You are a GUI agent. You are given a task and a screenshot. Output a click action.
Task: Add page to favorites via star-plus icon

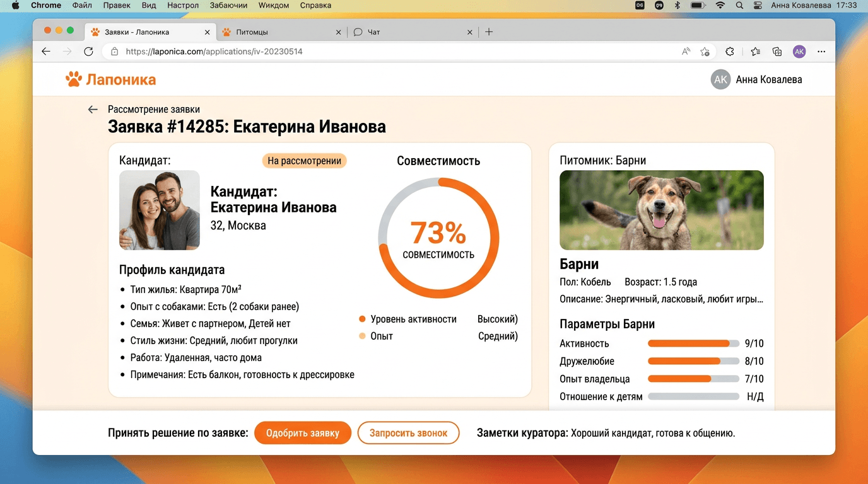705,52
